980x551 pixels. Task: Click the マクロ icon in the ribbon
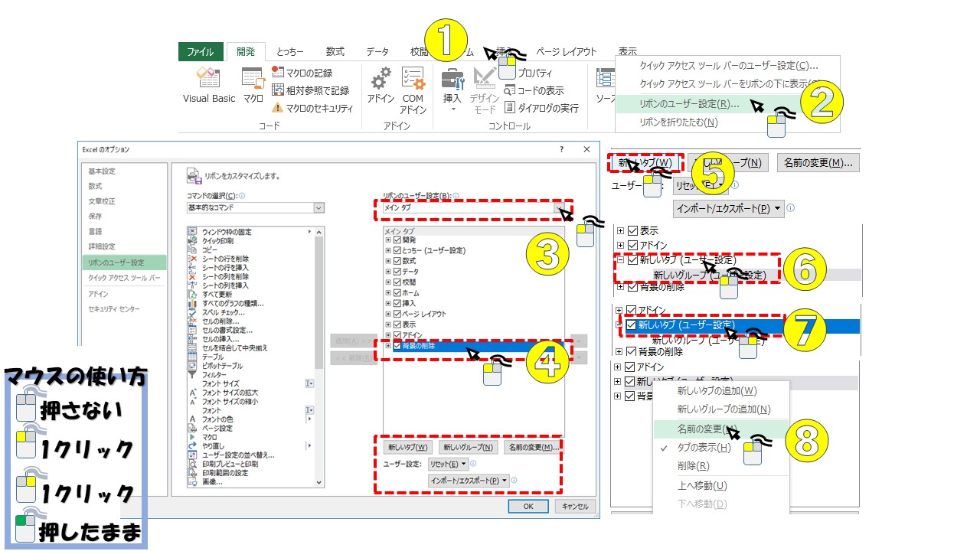[x=253, y=77]
